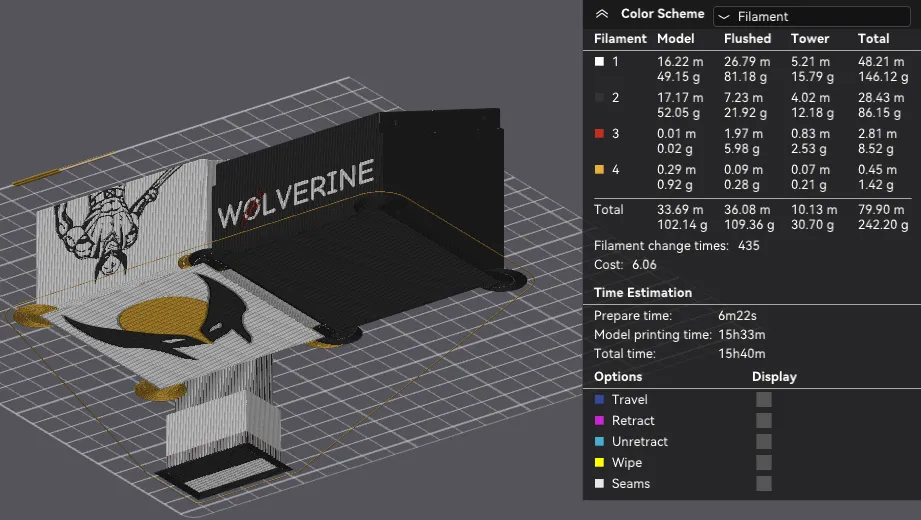Click the Seams option label

click(631, 484)
